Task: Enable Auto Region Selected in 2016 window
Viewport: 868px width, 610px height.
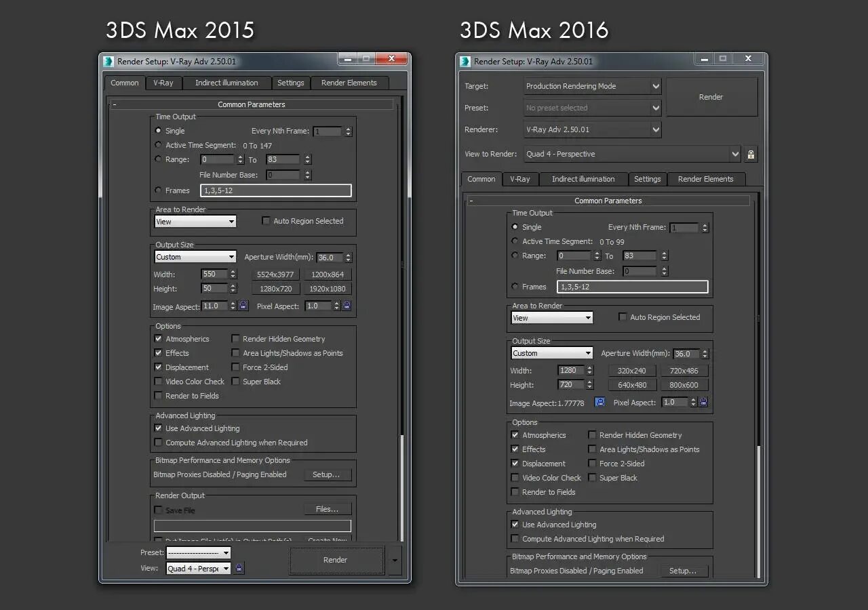Action: (623, 317)
